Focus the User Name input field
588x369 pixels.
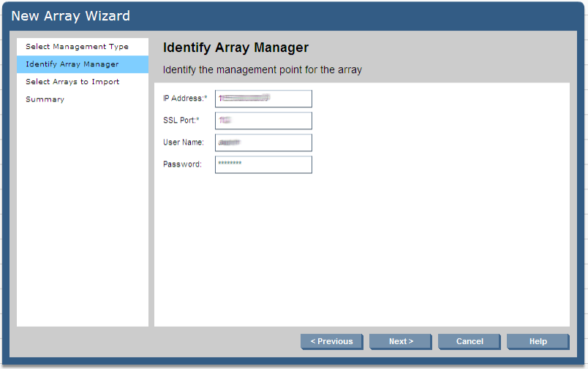tap(263, 142)
